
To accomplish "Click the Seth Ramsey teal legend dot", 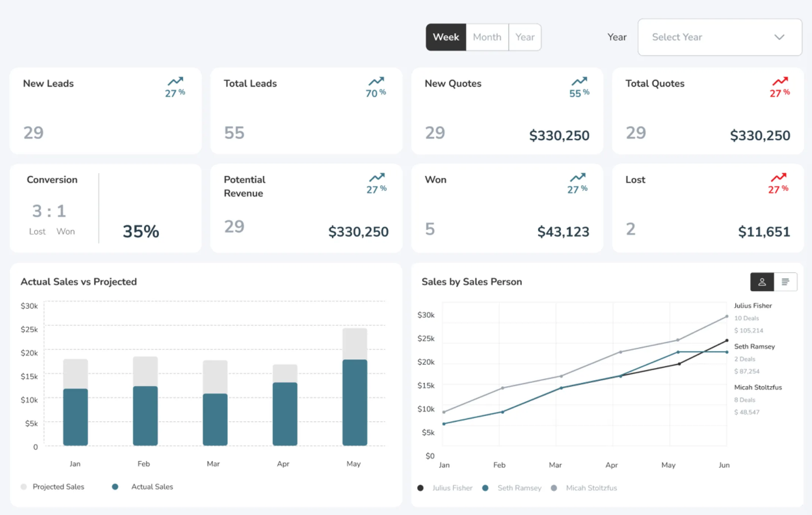I will pyautogui.click(x=485, y=488).
